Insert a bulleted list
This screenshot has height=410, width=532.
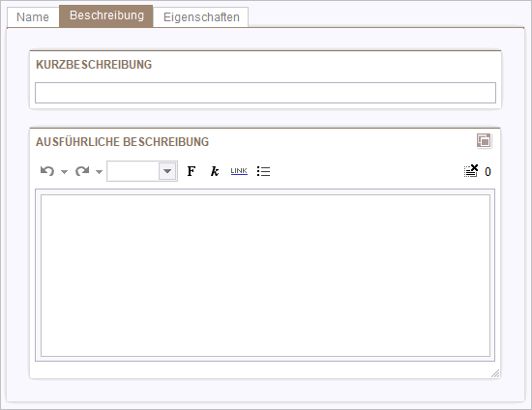point(264,171)
